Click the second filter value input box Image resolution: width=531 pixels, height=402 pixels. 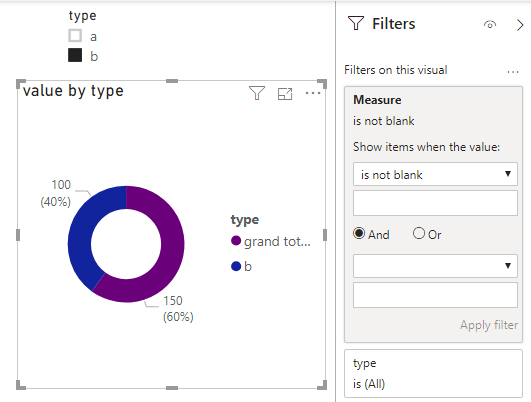(x=435, y=295)
